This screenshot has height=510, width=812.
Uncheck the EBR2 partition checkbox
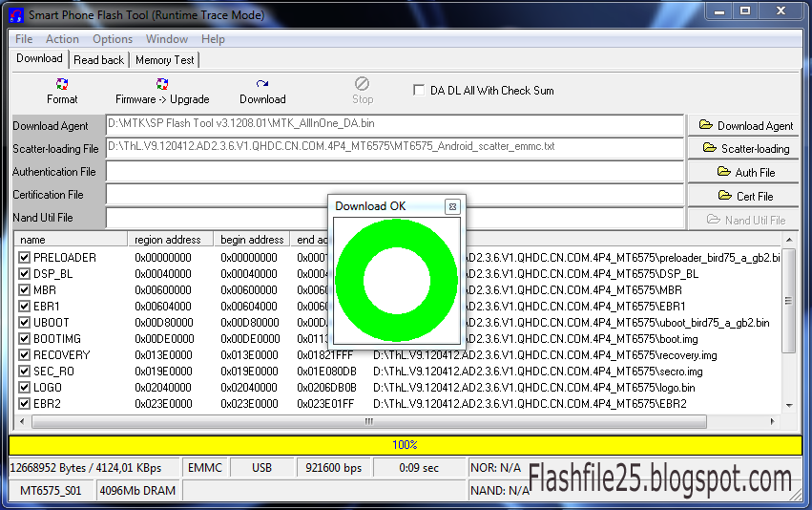click(24, 404)
